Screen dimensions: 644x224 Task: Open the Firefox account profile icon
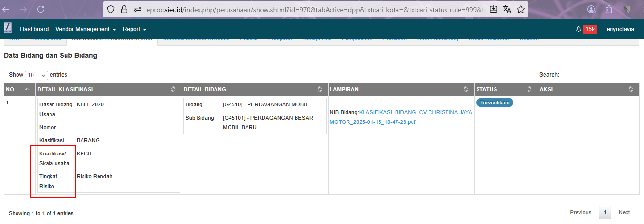click(x=591, y=9)
